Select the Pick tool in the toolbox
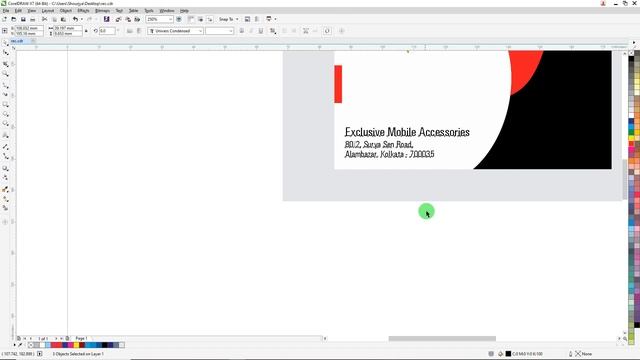Screen dimensions: 640x360 (5, 42)
